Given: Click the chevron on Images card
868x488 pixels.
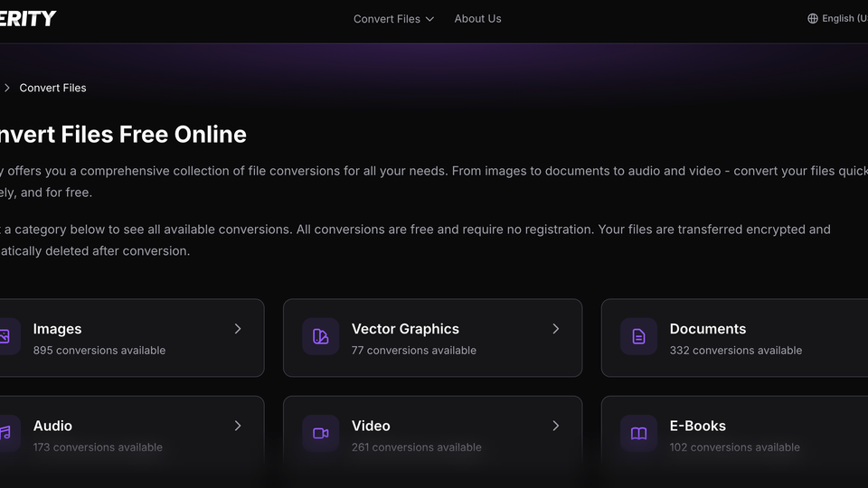Looking at the screenshot, I should click(238, 329).
